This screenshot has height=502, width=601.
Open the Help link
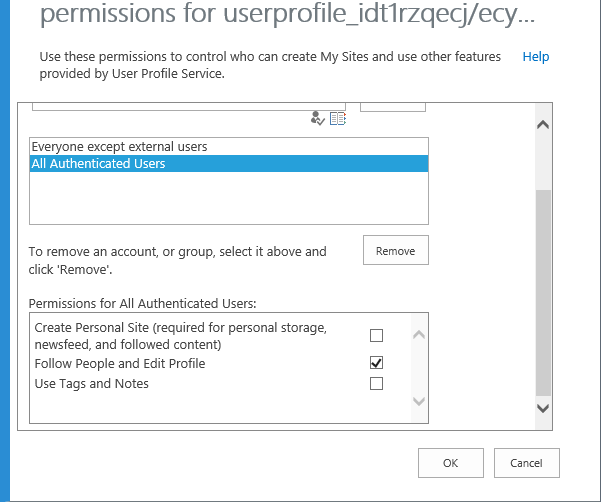tap(536, 57)
